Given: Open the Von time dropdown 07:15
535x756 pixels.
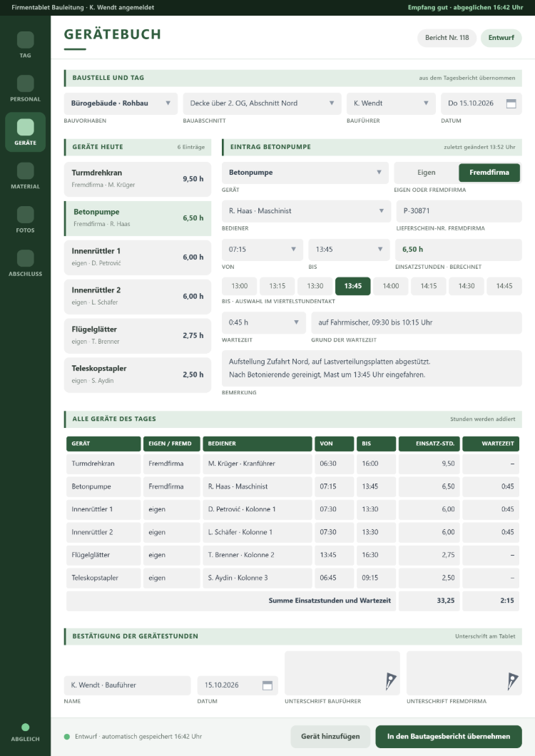Looking at the screenshot, I should point(263,250).
